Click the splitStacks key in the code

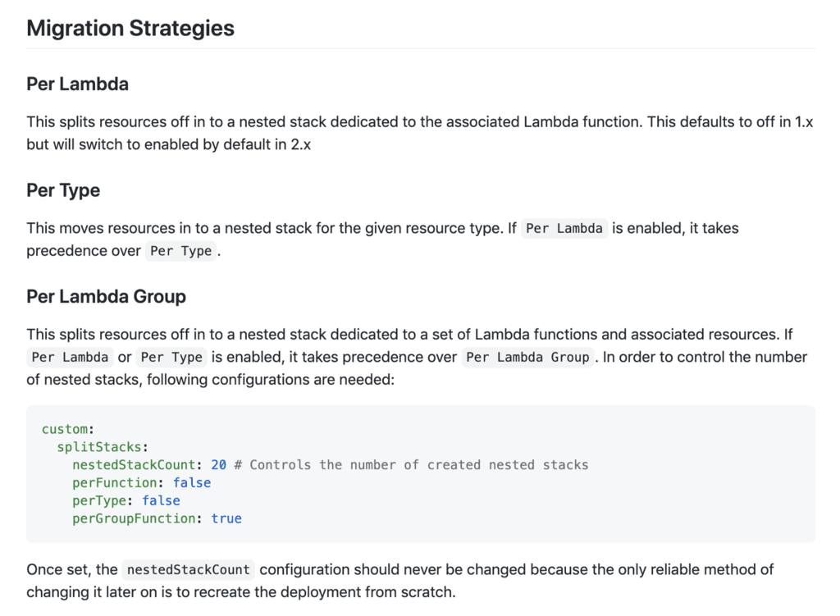102,447
